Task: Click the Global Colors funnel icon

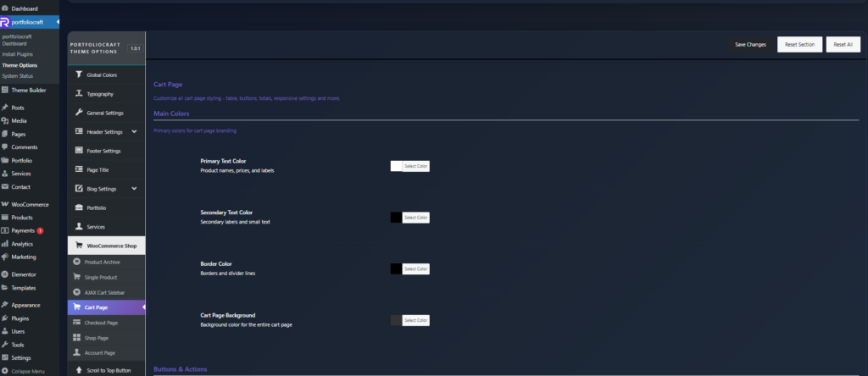Action: (79, 75)
